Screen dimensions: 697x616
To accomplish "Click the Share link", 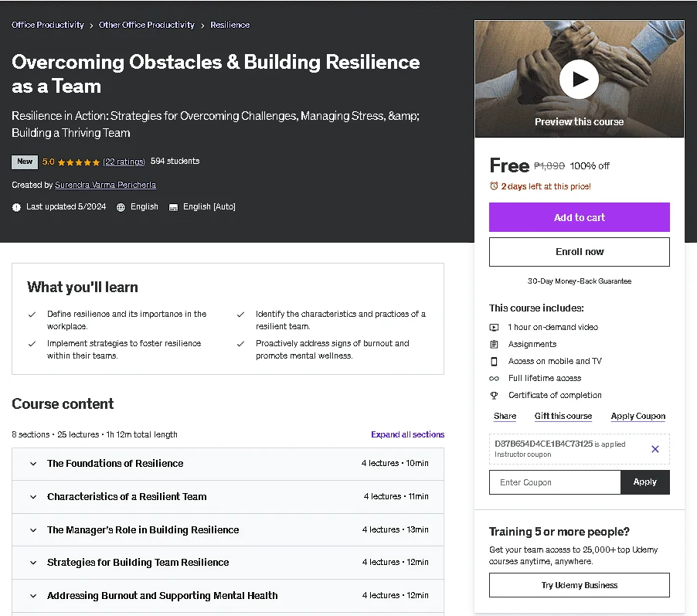I will [505, 416].
